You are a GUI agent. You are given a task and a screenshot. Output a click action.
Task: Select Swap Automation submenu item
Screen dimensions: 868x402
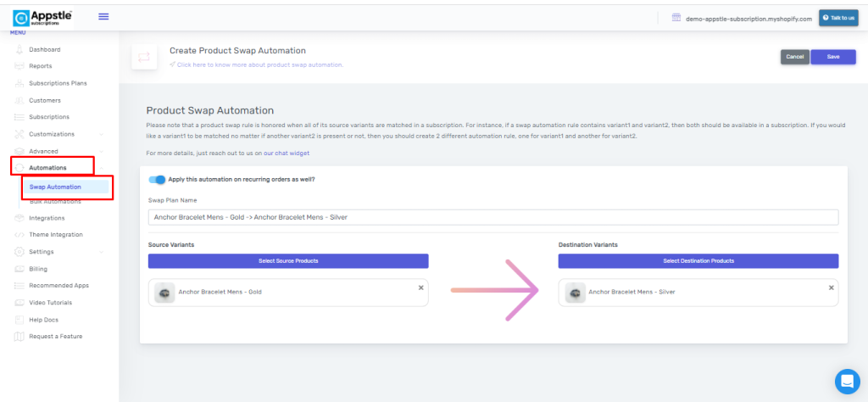coord(65,187)
